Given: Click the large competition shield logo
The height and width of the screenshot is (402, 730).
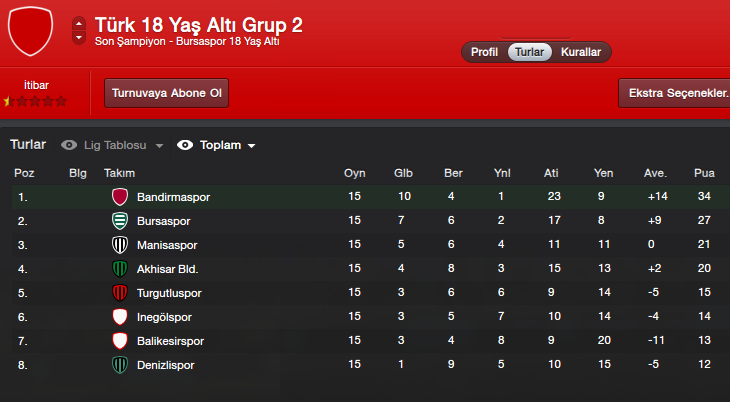Looking at the screenshot, I should pyautogui.click(x=31, y=31).
